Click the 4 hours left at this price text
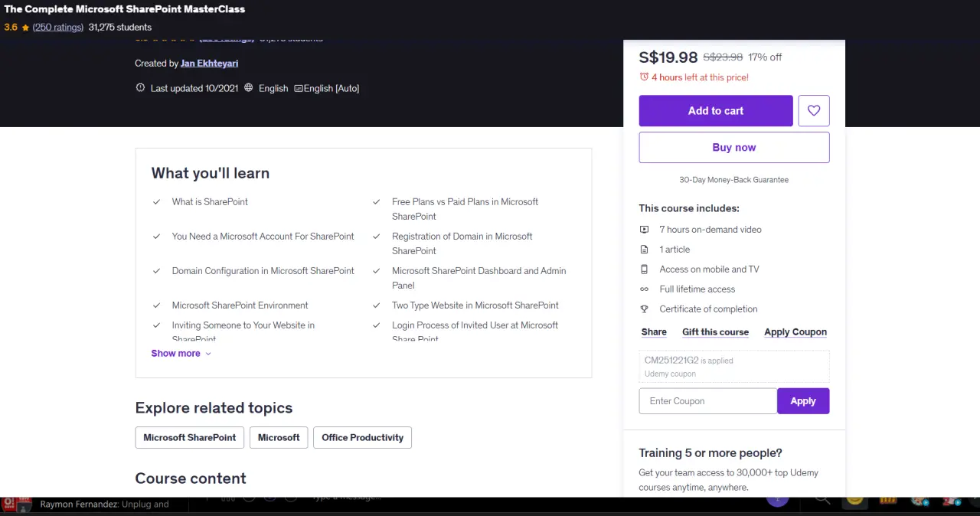This screenshot has height=516, width=980. 700,77
